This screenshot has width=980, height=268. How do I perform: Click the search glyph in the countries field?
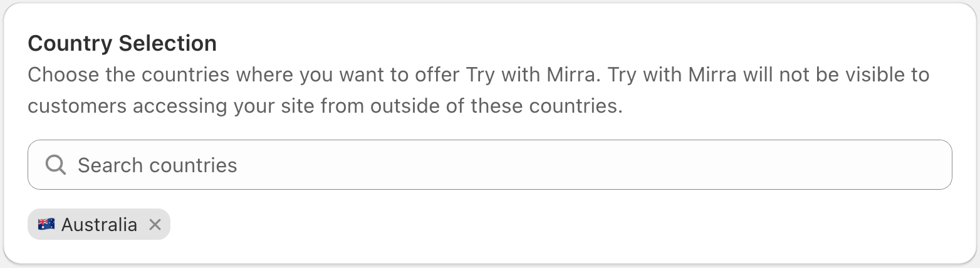click(56, 165)
